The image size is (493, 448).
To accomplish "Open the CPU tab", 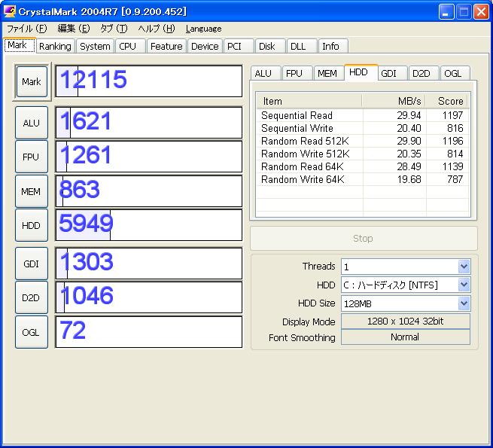I will pos(130,46).
